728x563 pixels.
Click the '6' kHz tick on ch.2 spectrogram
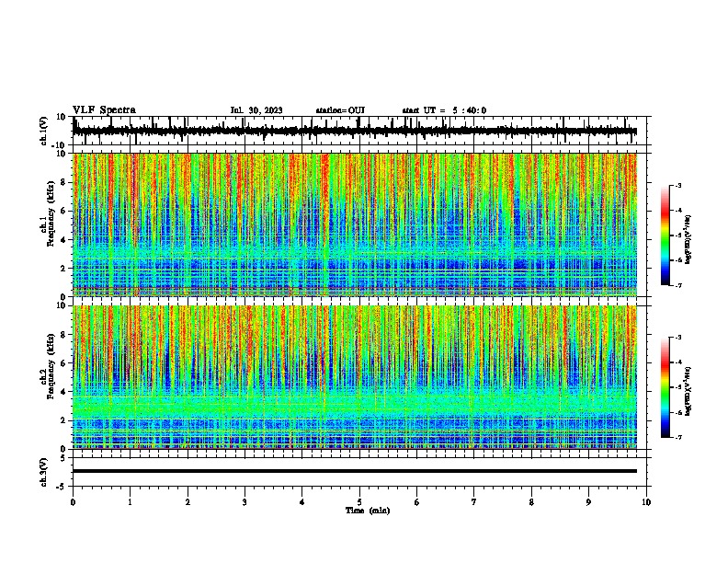(x=63, y=363)
